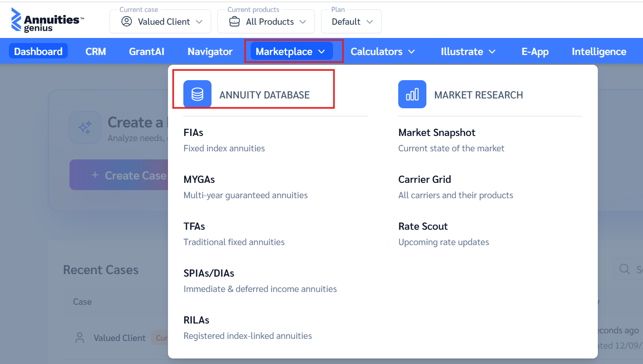
Task: Open the Navigator tab
Action: click(x=210, y=52)
